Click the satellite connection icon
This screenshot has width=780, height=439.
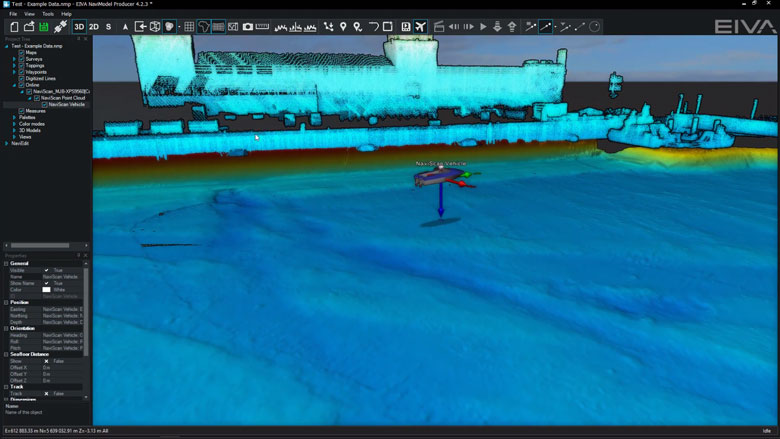click(x=60, y=27)
